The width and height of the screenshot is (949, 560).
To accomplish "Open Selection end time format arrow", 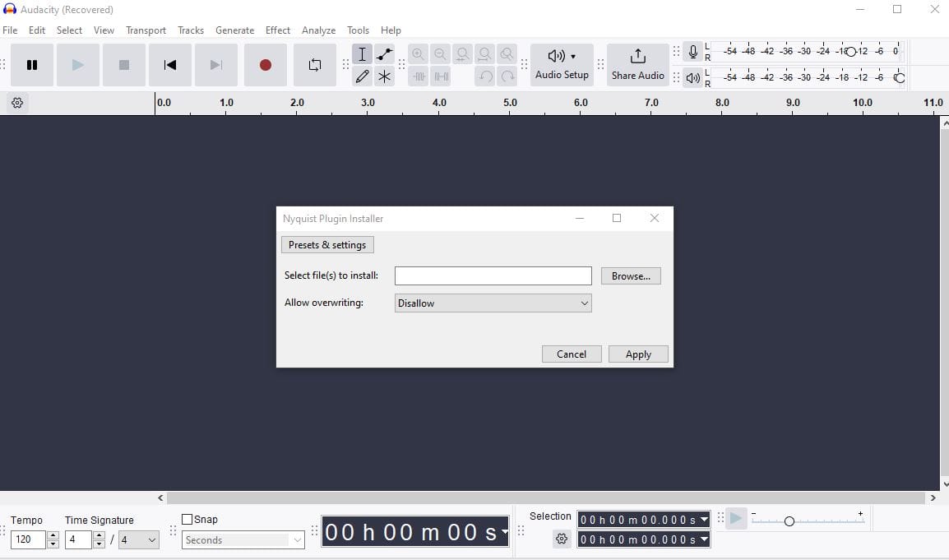I will pyautogui.click(x=704, y=539).
